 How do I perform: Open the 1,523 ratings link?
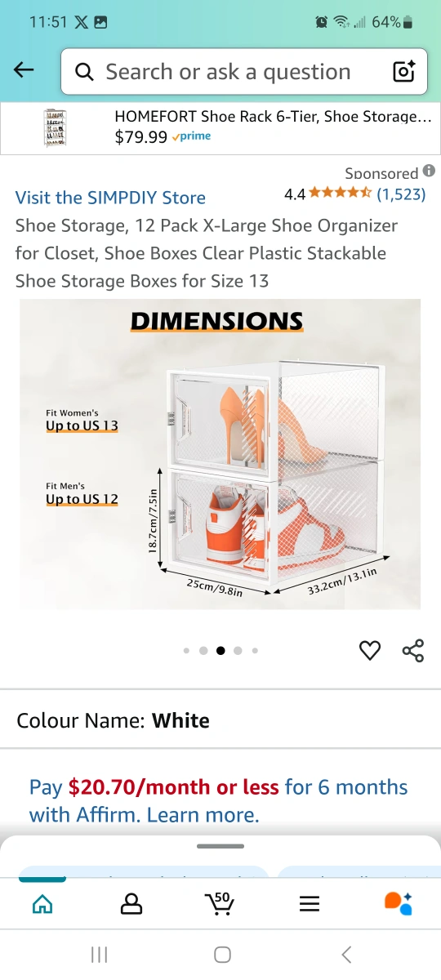(401, 194)
